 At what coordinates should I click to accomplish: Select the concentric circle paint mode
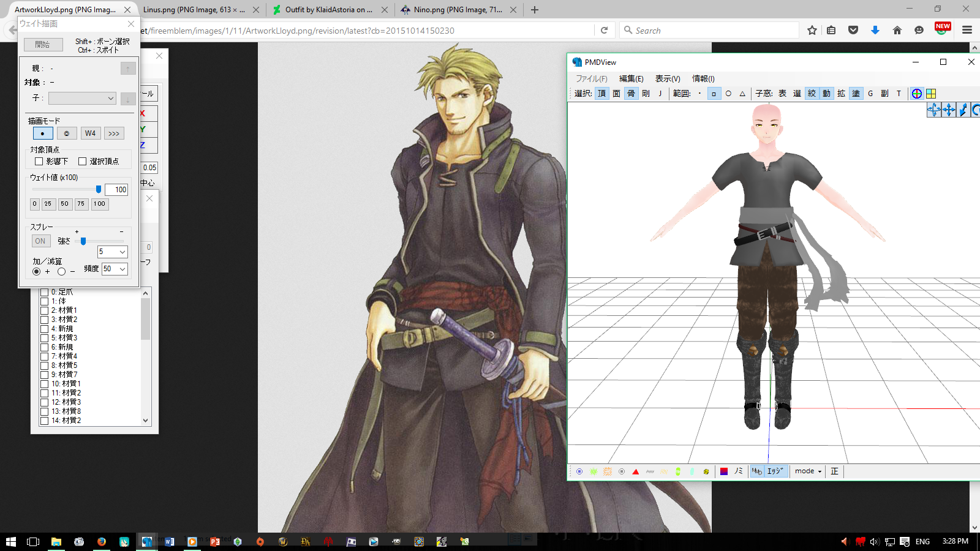pos(67,133)
